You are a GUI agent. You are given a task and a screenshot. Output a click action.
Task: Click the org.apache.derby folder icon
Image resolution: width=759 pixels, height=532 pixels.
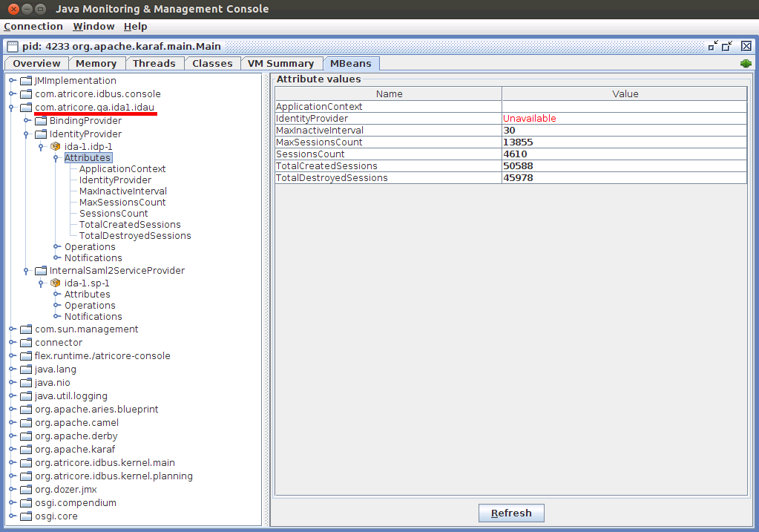click(26, 436)
